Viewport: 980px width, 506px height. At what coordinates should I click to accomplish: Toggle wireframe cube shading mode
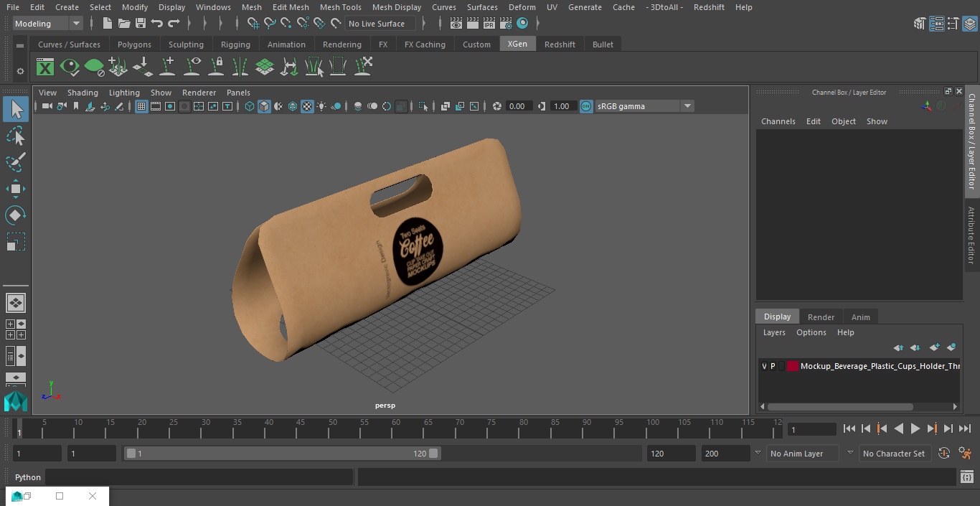pos(250,106)
